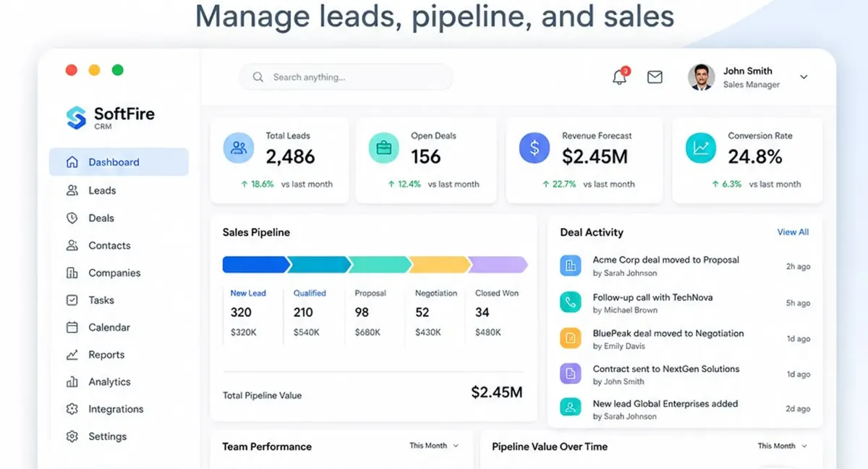Image resolution: width=868 pixels, height=469 pixels.
Task: Open Team Performance This Month dropdown
Action: point(434,446)
